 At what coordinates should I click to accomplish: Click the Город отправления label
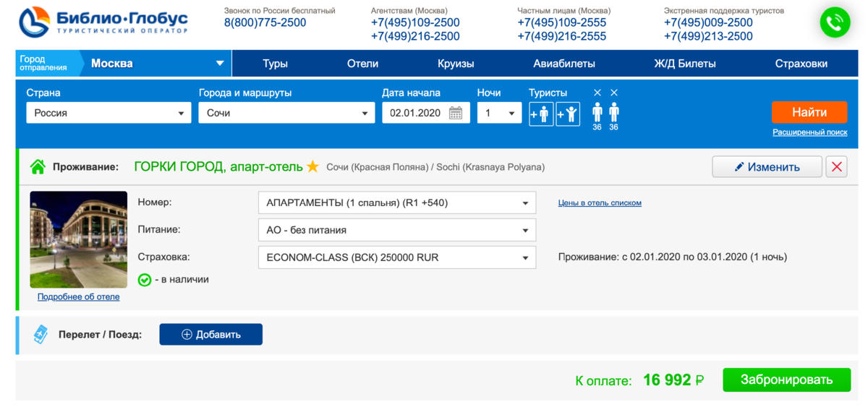point(43,64)
